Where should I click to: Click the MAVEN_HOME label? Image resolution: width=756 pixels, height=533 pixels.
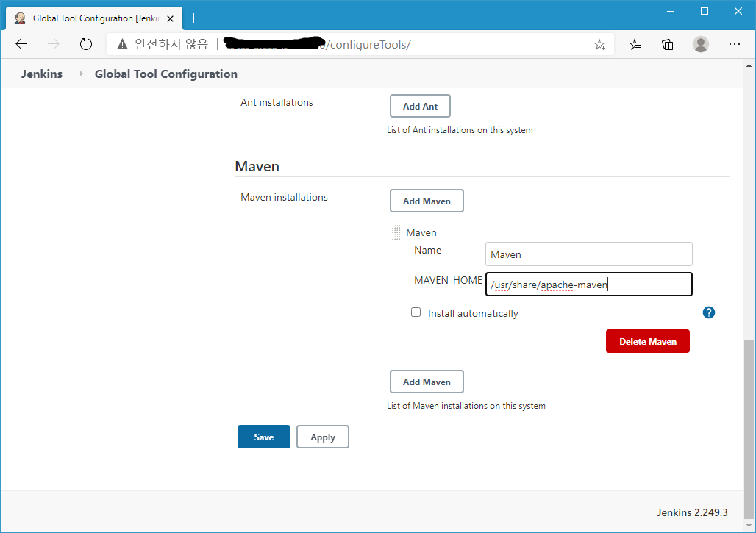pyautogui.click(x=448, y=281)
